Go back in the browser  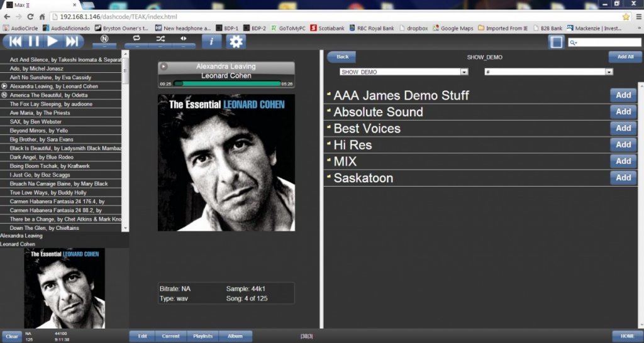[7, 17]
